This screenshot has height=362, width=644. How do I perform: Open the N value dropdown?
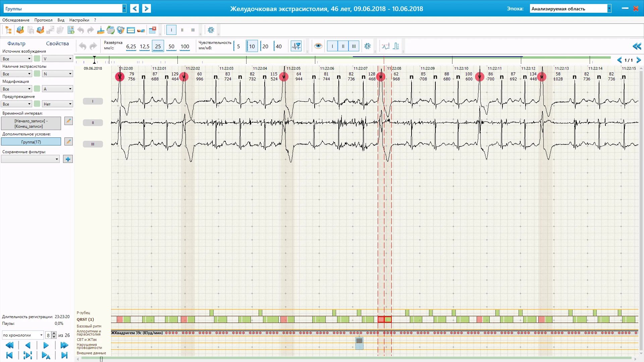(x=57, y=74)
